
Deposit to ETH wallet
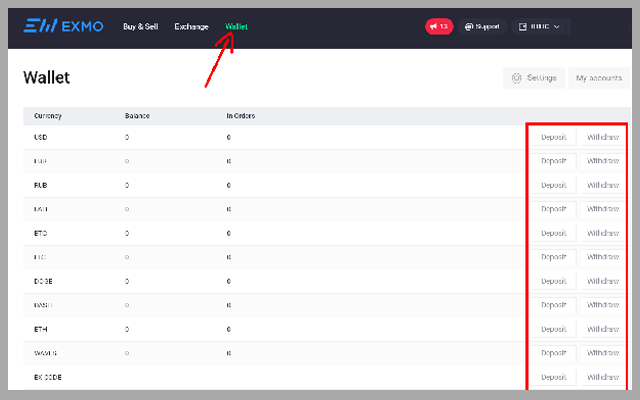[553, 329]
